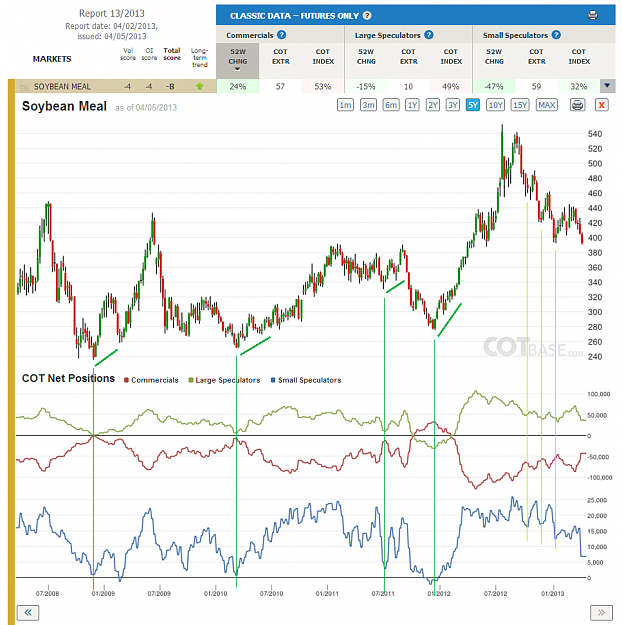Select the 3Y time range
The width and height of the screenshot is (622, 625).
pyautogui.click(x=453, y=105)
